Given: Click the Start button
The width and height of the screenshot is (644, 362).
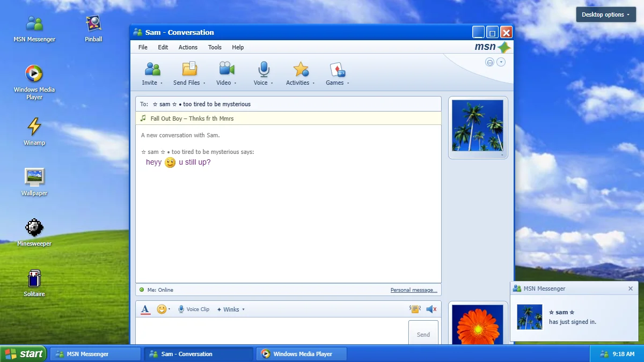Looking at the screenshot, I should coord(24,354).
